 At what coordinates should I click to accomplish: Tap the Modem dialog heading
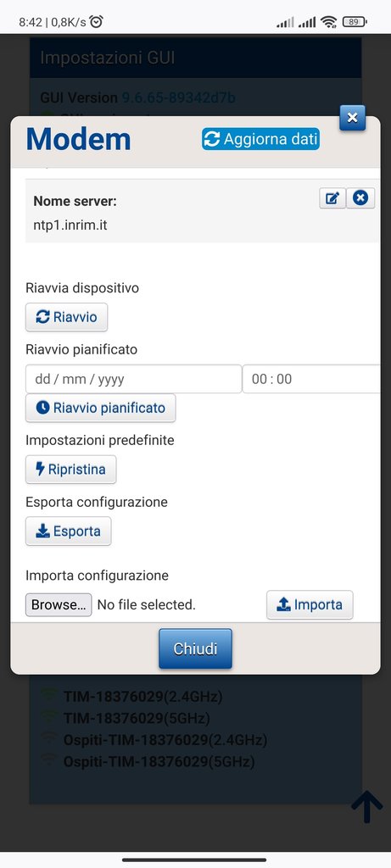click(x=78, y=139)
